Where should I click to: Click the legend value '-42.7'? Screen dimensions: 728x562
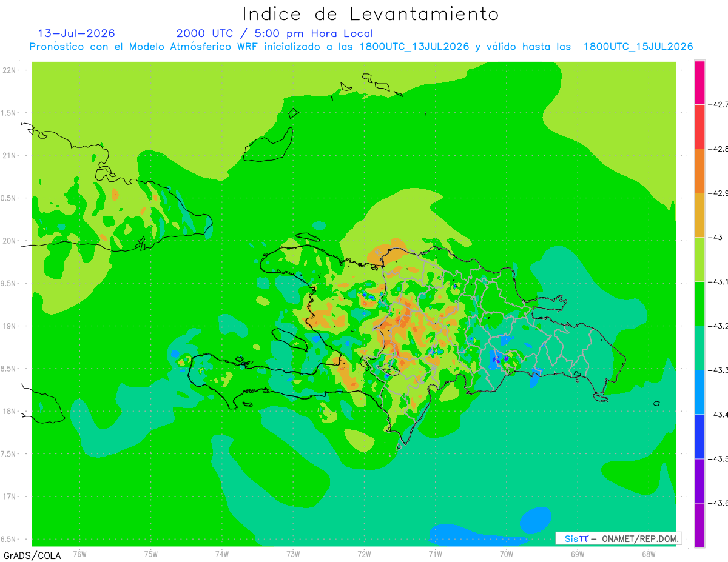[719, 105]
